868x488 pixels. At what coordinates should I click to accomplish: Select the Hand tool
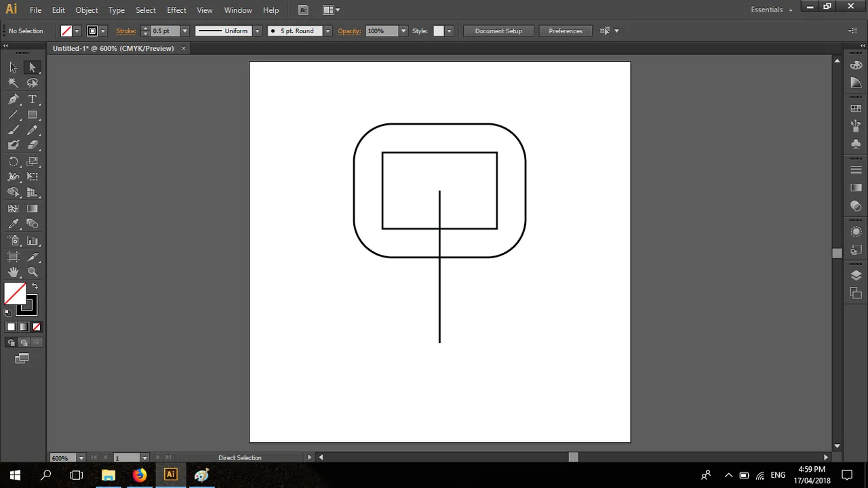tap(13, 272)
